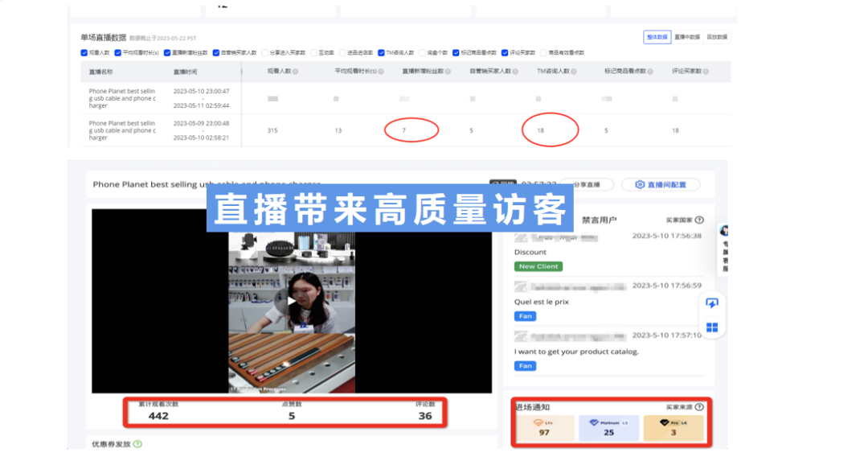Open the 2023-05-10 23:00:47 livestream row title
This screenshot has height=465, width=868.
[x=122, y=98]
